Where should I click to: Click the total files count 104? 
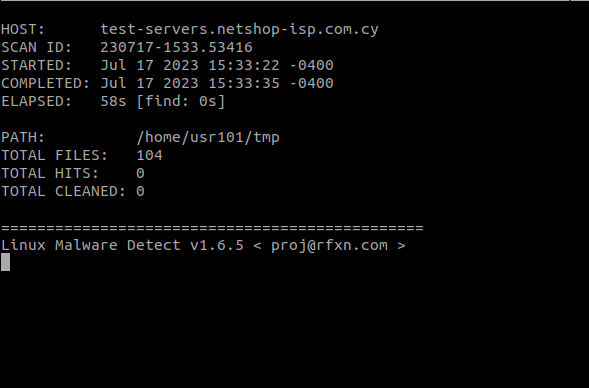coord(150,156)
